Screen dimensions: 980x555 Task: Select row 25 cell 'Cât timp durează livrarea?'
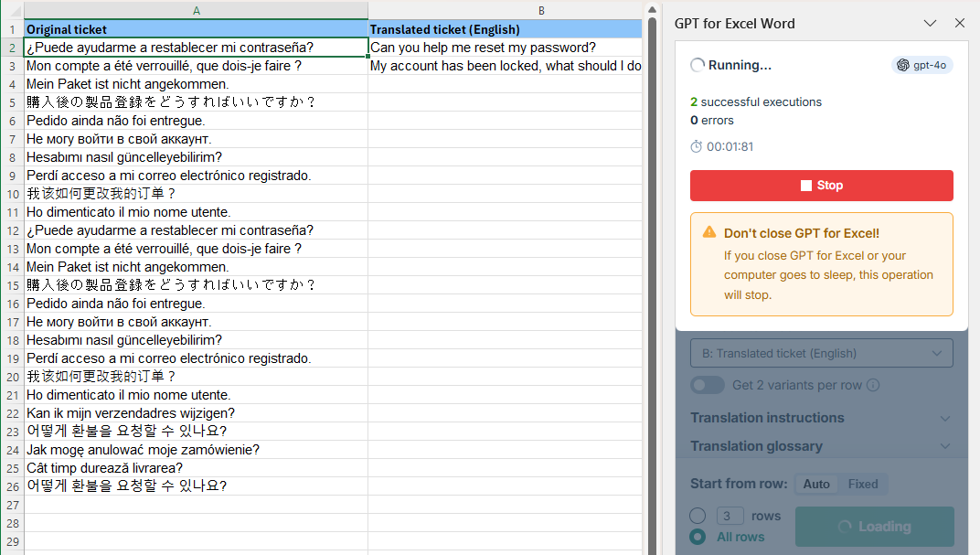point(197,468)
